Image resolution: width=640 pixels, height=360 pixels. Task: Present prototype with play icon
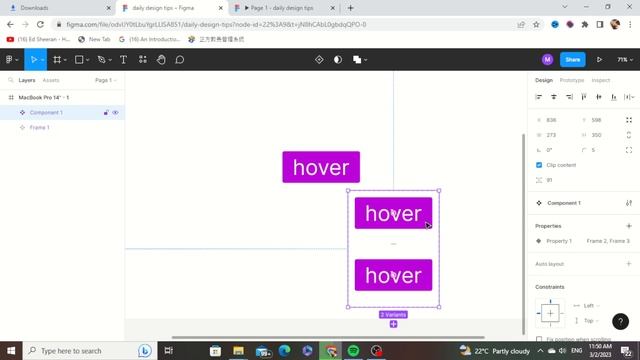pos(599,60)
